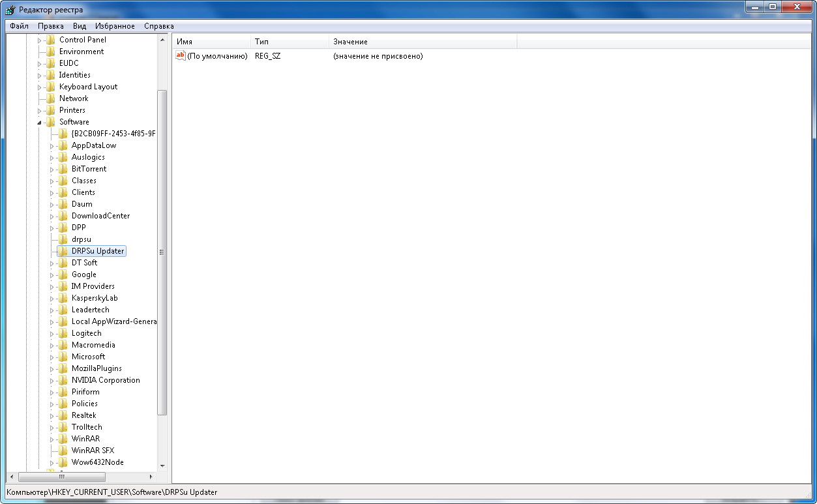The image size is (817, 504).
Task: Click the folder icon beside WinRAR SFX
Action: [x=63, y=451]
